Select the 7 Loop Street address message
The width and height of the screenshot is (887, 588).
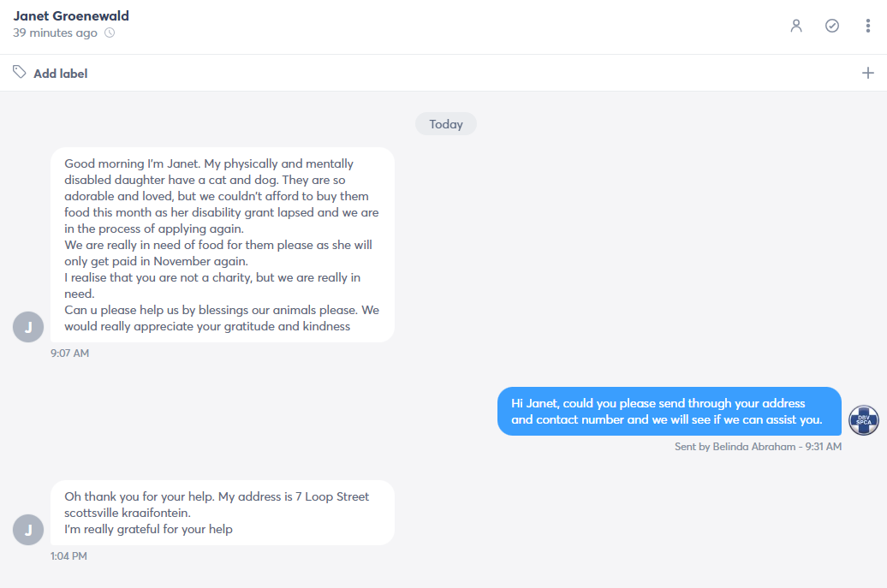click(223, 513)
